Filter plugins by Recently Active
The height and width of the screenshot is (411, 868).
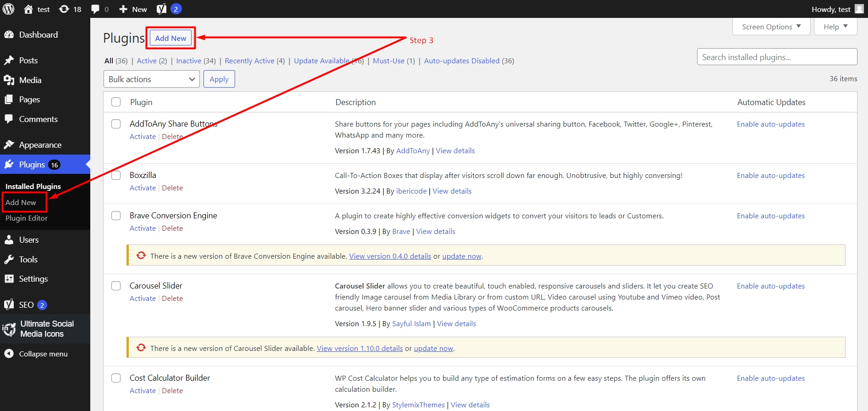tap(250, 61)
